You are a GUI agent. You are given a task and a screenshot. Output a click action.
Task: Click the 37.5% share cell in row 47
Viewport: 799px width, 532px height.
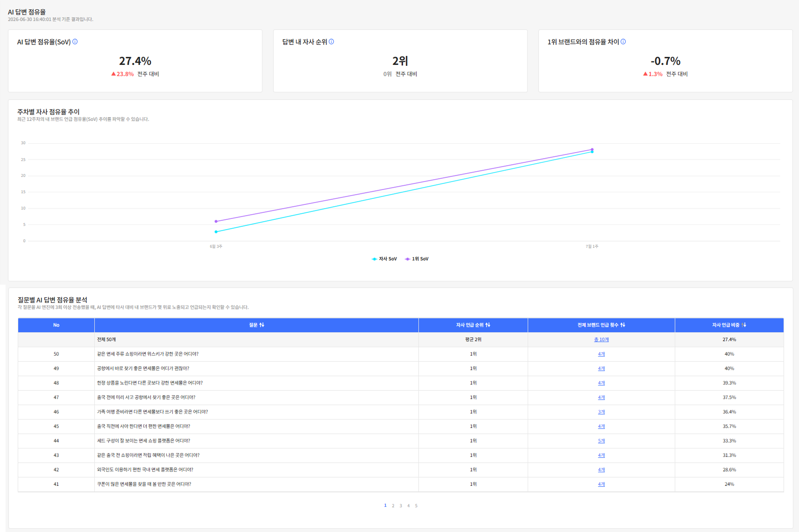pyautogui.click(x=729, y=398)
